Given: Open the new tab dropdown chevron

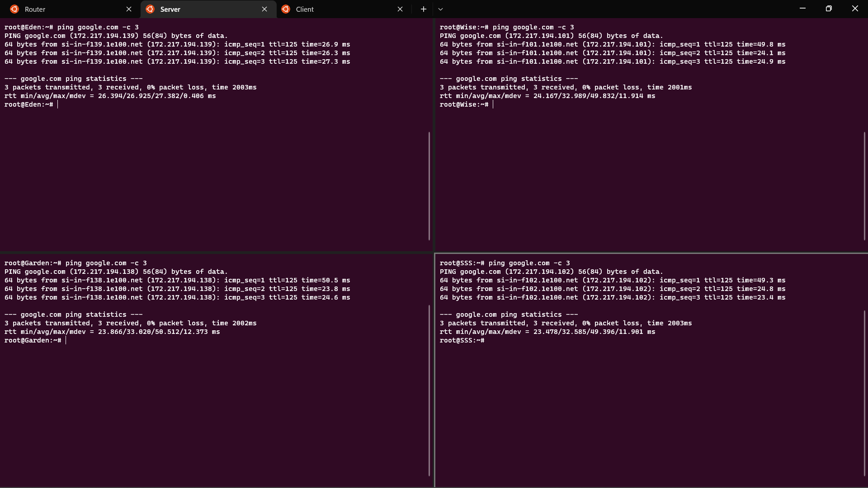Looking at the screenshot, I should click(x=440, y=9).
